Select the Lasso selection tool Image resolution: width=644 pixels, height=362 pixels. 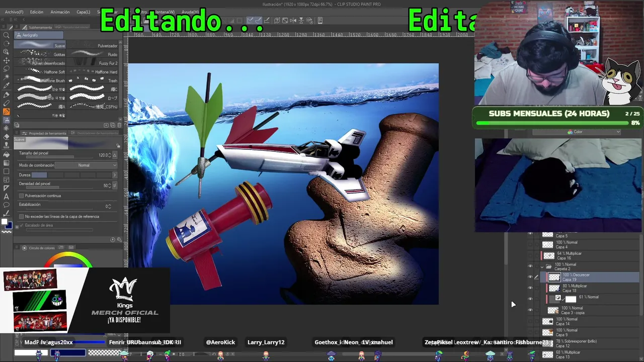[7, 68]
